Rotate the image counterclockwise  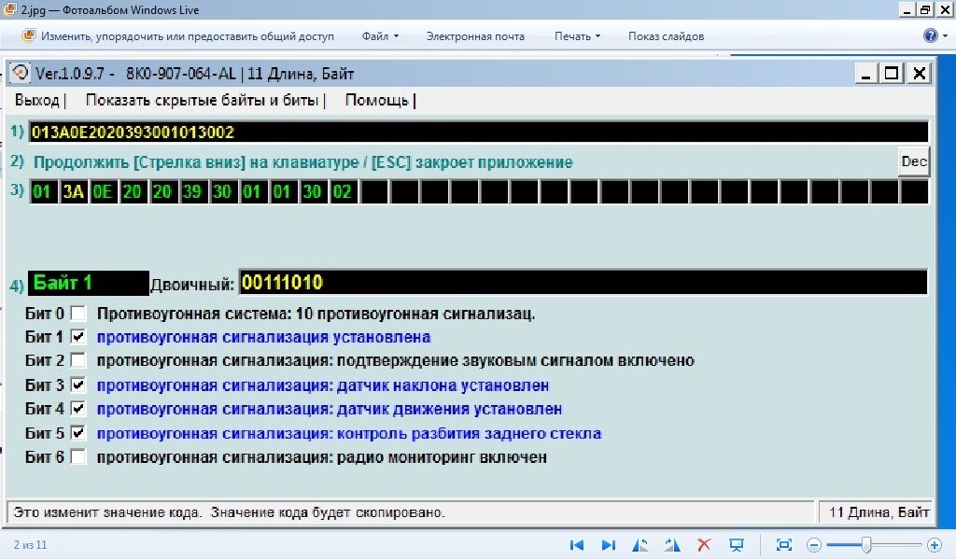pyautogui.click(x=640, y=544)
